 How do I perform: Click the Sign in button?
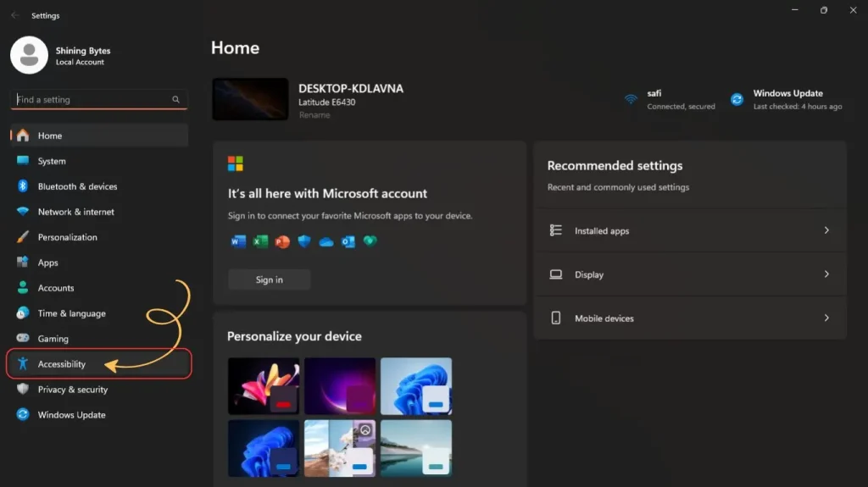[x=270, y=279]
